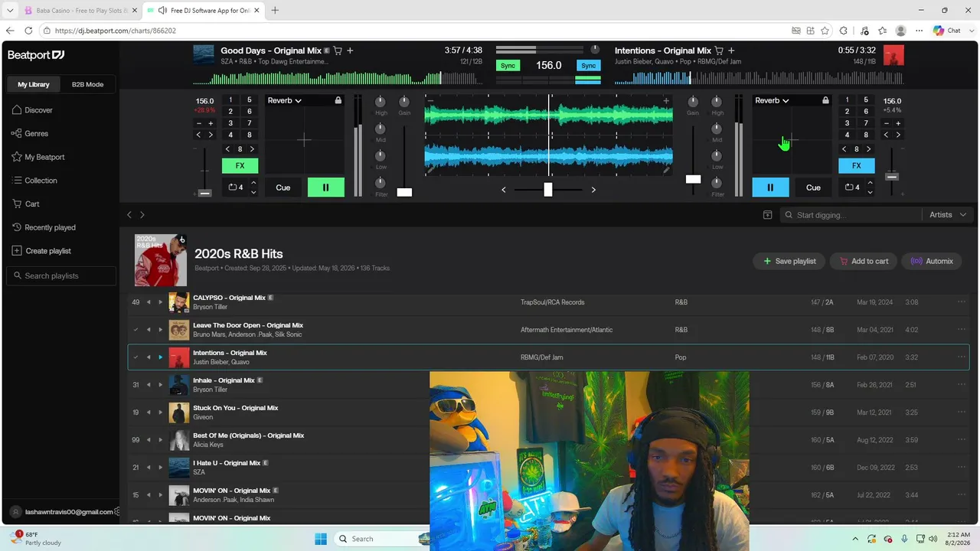The width and height of the screenshot is (980, 551).
Task: Focus the Search playlists field
Action: (61, 275)
